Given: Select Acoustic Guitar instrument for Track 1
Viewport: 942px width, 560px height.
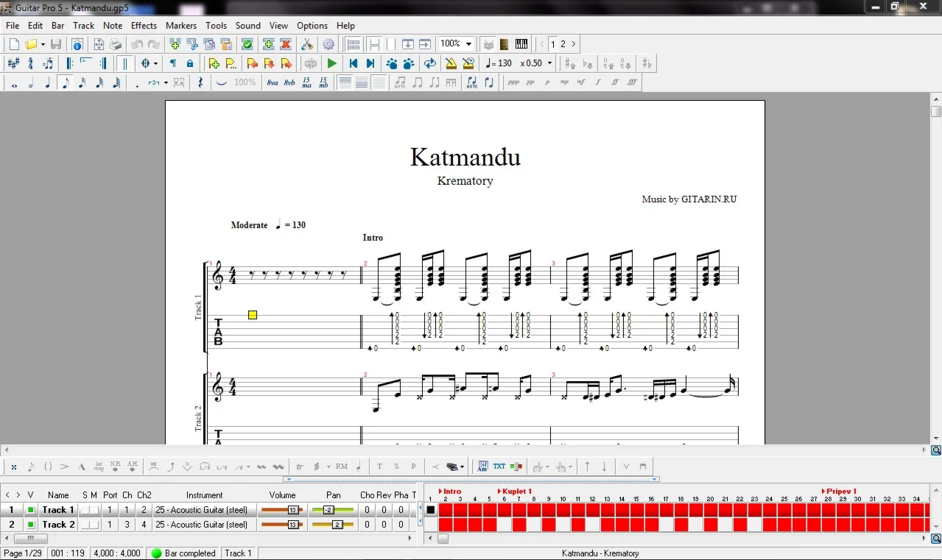Looking at the screenshot, I should click(202, 510).
